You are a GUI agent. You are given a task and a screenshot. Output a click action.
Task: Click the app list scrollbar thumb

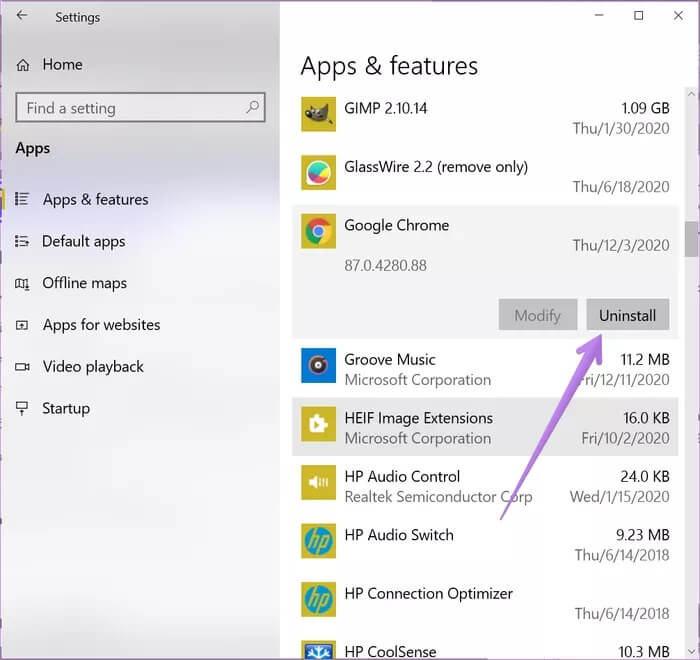click(692, 239)
